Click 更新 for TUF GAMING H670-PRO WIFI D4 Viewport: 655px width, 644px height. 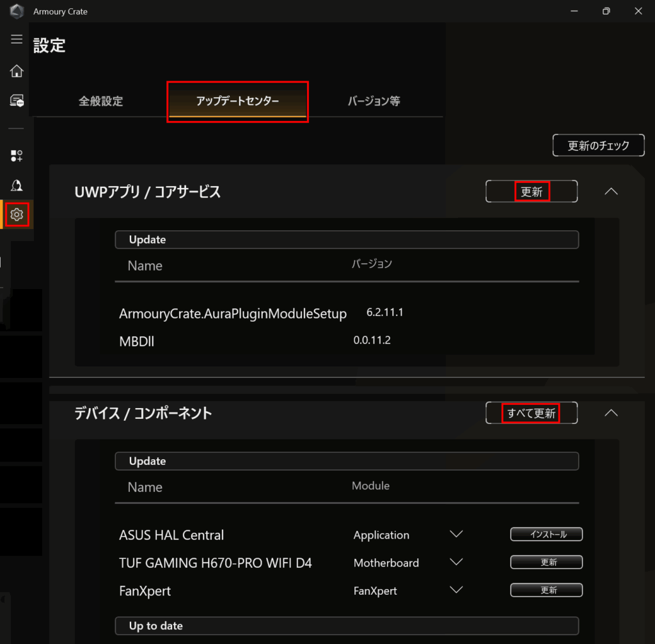[546, 562]
